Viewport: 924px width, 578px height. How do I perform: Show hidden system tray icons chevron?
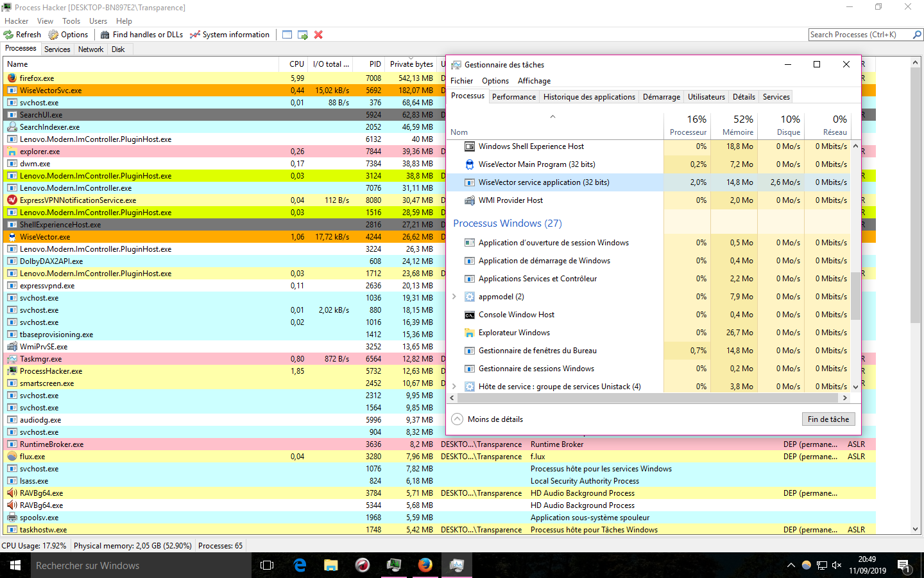[791, 566]
